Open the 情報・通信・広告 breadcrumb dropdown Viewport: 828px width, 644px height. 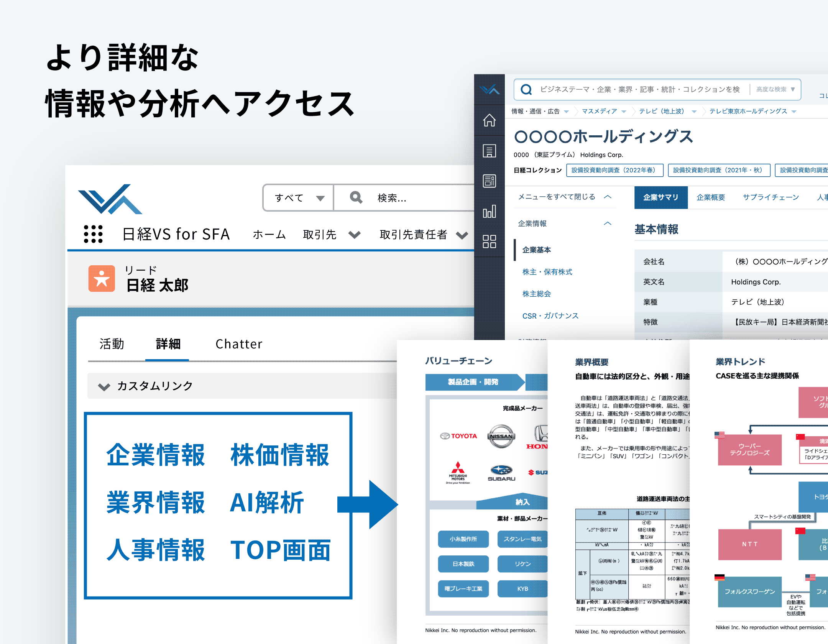pos(566,112)
